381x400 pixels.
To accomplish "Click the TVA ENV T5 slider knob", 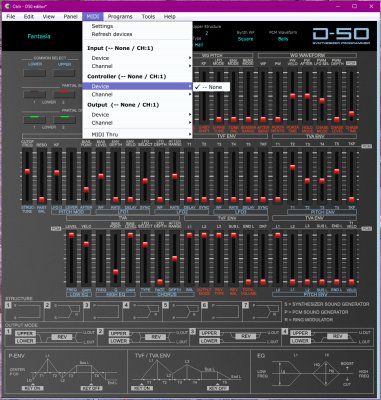I will [337, 172].
